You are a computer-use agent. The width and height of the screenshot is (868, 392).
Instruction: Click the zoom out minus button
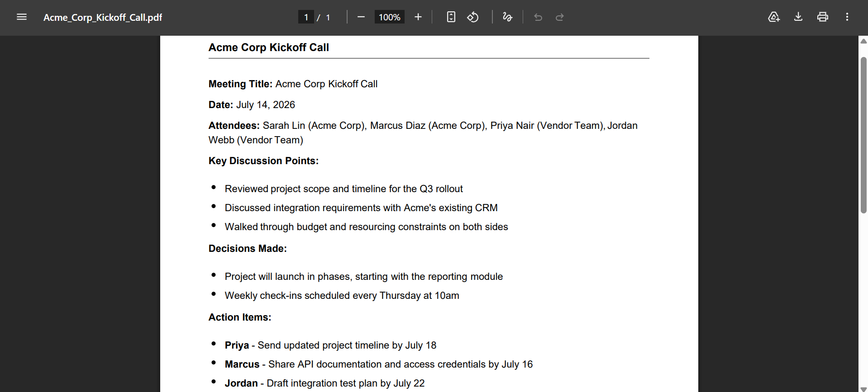(x=361, y=17)
